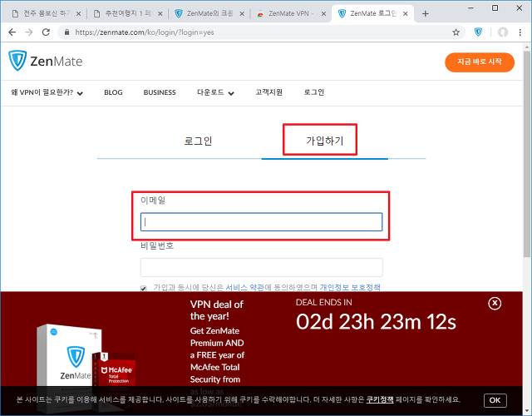The width and height of the screenshot is (532, 416).
Task: Click the padlock icon in address bar
Action: 67,32
